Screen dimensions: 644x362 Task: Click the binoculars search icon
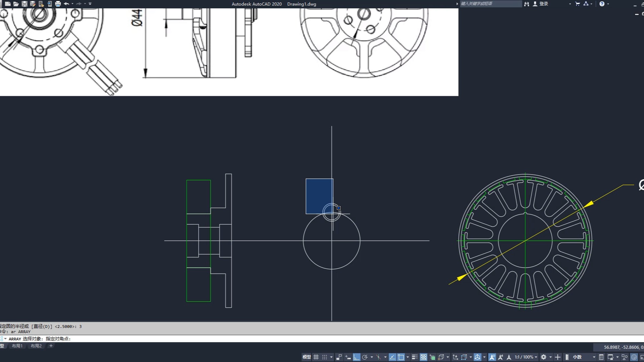pyautogui.click(x=527, y=4)
